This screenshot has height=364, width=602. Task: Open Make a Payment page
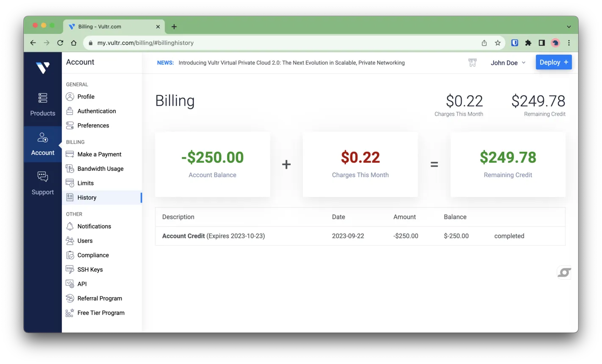point(99,154)
